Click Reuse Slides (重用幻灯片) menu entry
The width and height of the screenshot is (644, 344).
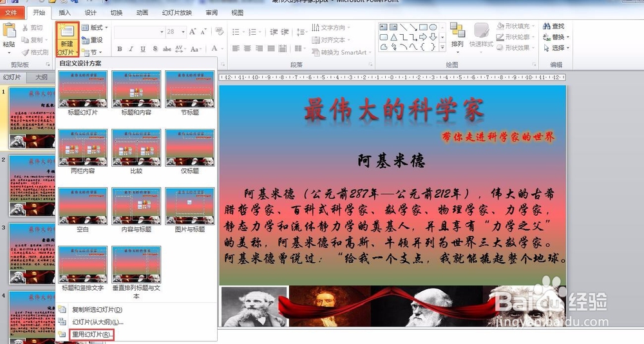click(91, 334)
